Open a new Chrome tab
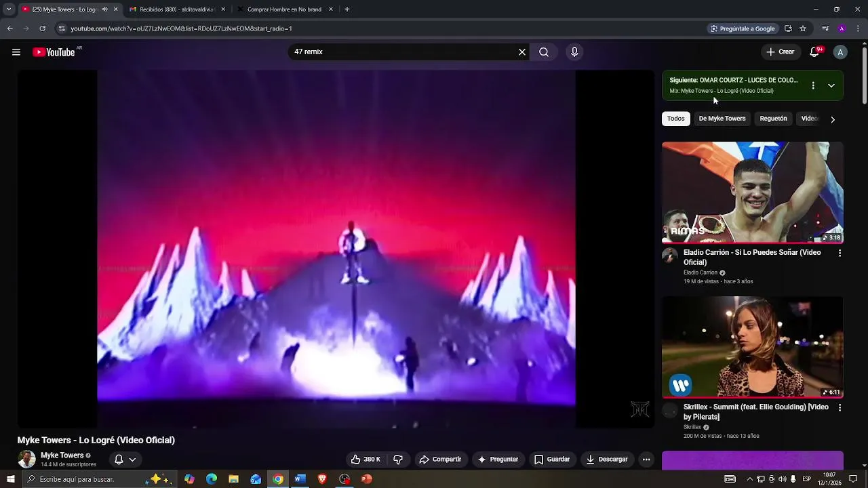This screenshot has height=488, width=868. (347, 9)
